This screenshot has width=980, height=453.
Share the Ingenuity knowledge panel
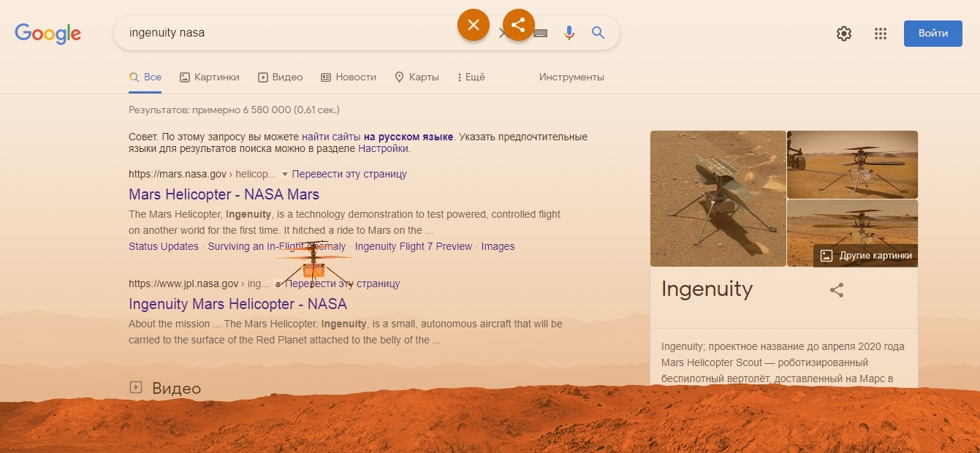coord(837,290)
